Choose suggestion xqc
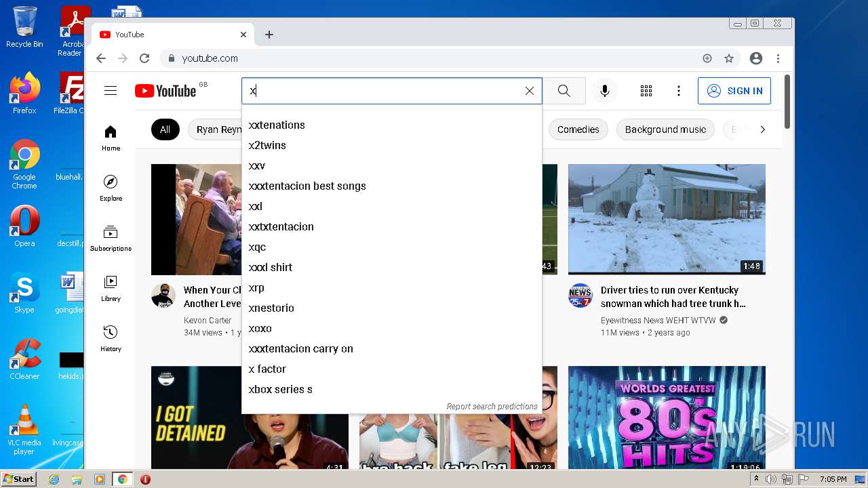Viewport: 868px width, 488px height. click(392, 247)
